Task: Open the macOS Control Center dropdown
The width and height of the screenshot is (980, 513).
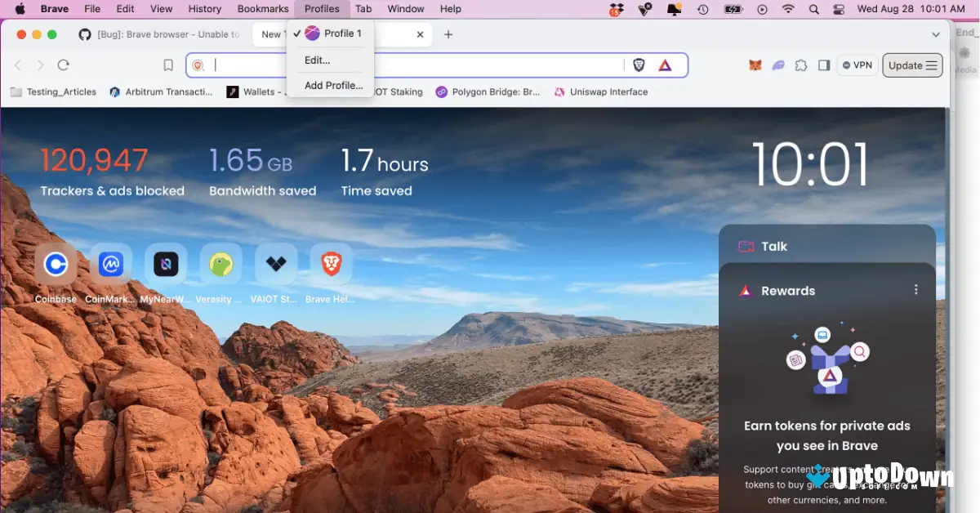Action: point(838,9)
